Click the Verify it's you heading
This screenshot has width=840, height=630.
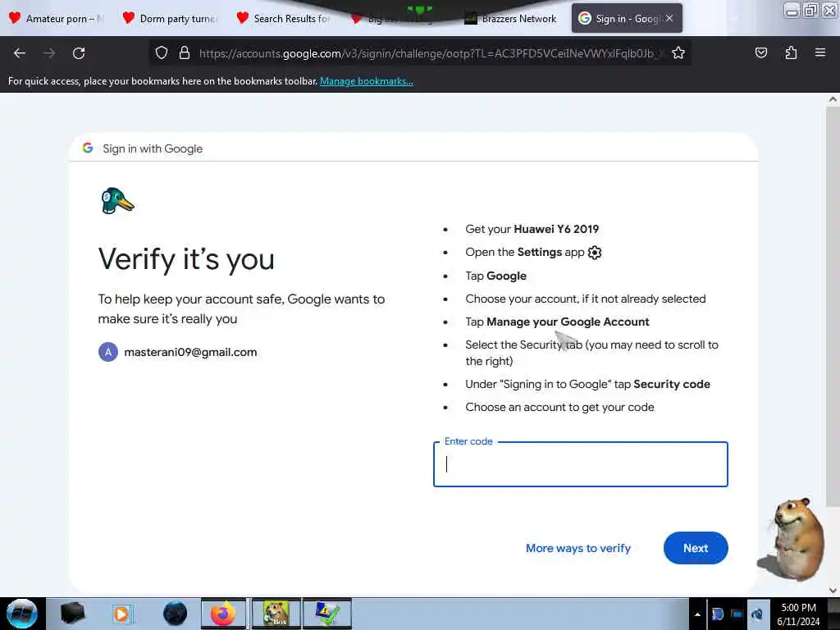click(186, 259)
